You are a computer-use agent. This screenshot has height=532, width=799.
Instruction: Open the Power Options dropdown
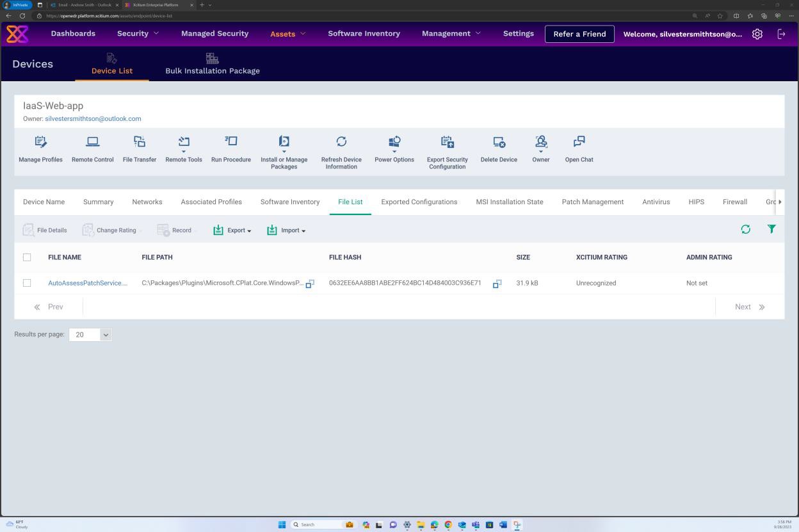[394, 149]
